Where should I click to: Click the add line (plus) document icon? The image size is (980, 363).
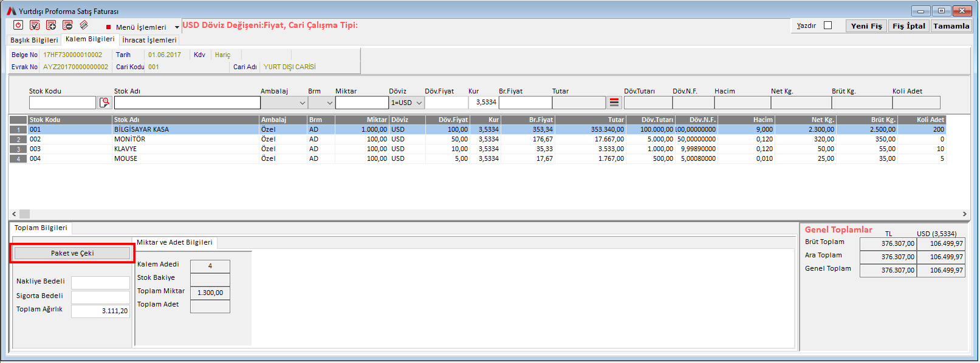tap(51, 25)
